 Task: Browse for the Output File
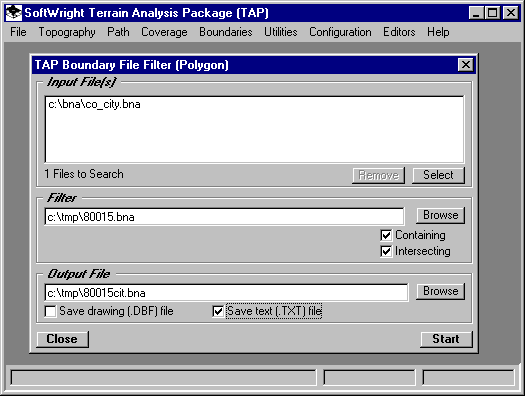[x=441, y=291]
